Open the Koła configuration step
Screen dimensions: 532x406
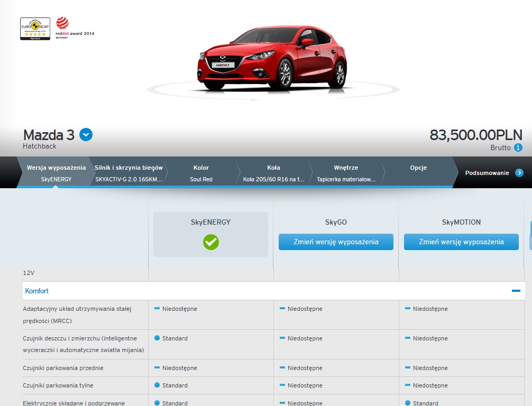(x=273, y=173)
